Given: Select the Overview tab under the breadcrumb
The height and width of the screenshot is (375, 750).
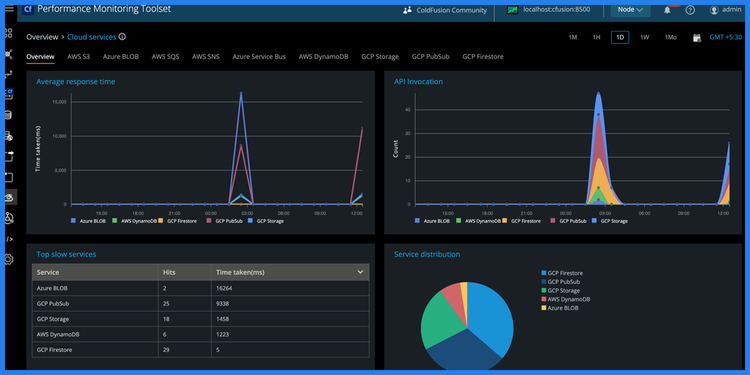Looking at the screenshot, I should pos(40,56).
